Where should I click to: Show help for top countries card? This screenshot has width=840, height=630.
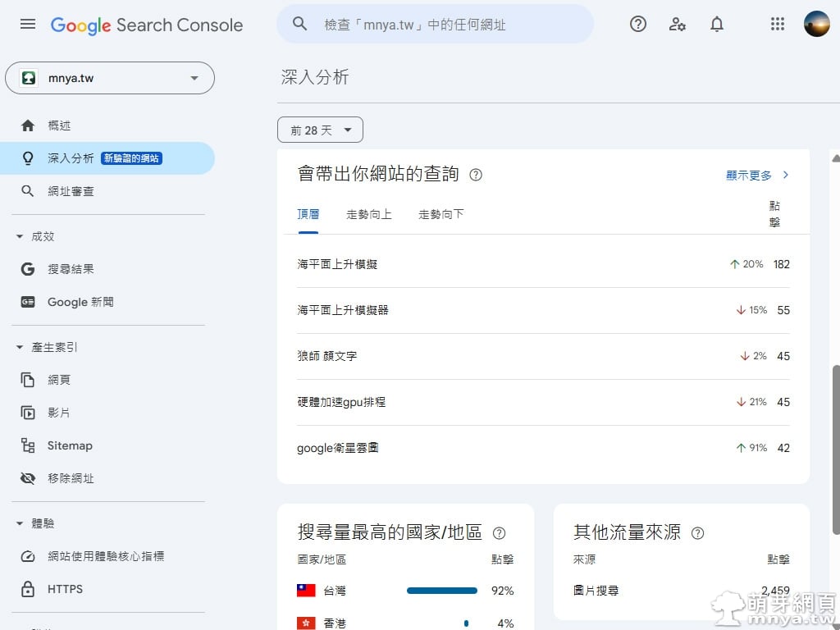[x=499, y=533]
